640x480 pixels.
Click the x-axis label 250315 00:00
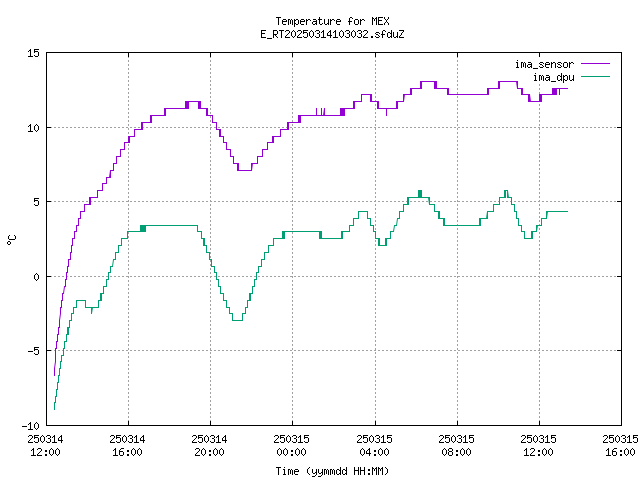(291, 446)
